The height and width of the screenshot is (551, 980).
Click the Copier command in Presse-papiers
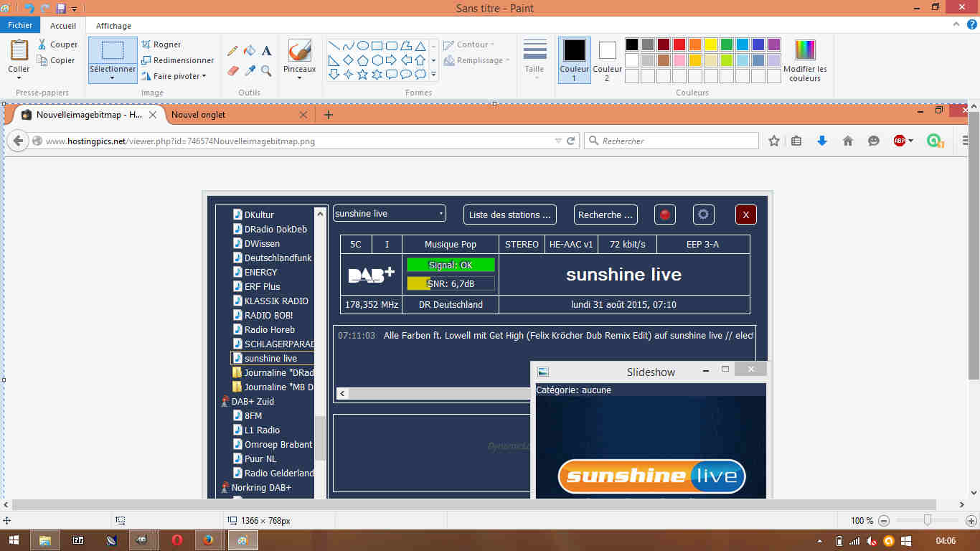pyautogui.click(x=56, y=60)
